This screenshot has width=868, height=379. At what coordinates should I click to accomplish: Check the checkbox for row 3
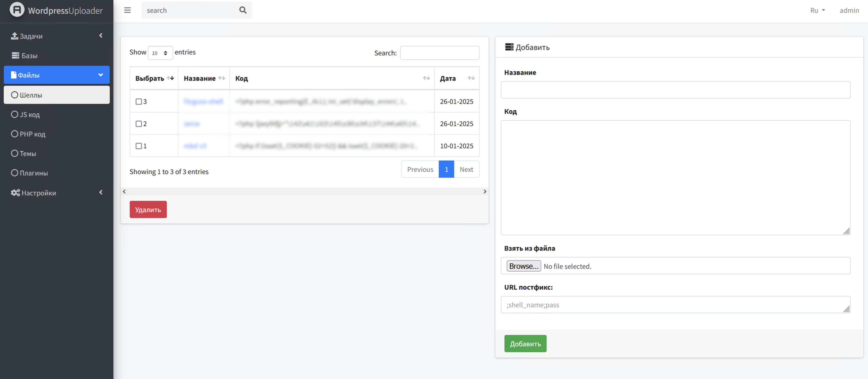[x=138, y=101]
